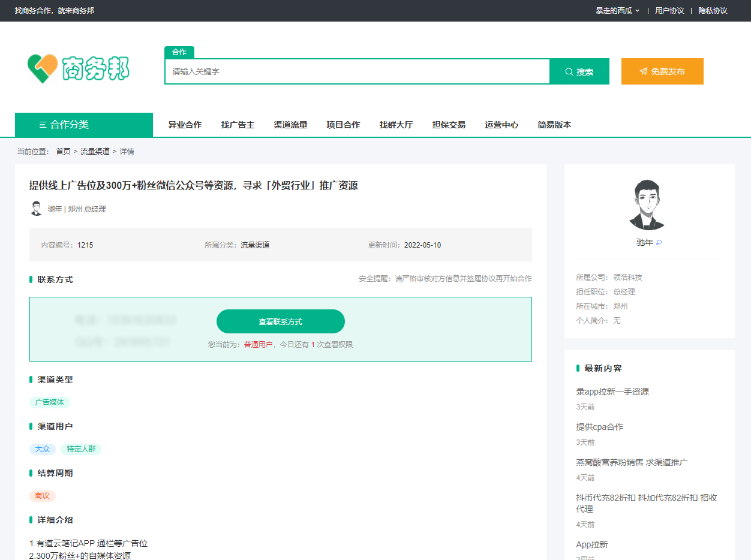Select the 广告媒体 channel type tag
751x560 pixels.
pyautogui.click(x=50, y=402)
